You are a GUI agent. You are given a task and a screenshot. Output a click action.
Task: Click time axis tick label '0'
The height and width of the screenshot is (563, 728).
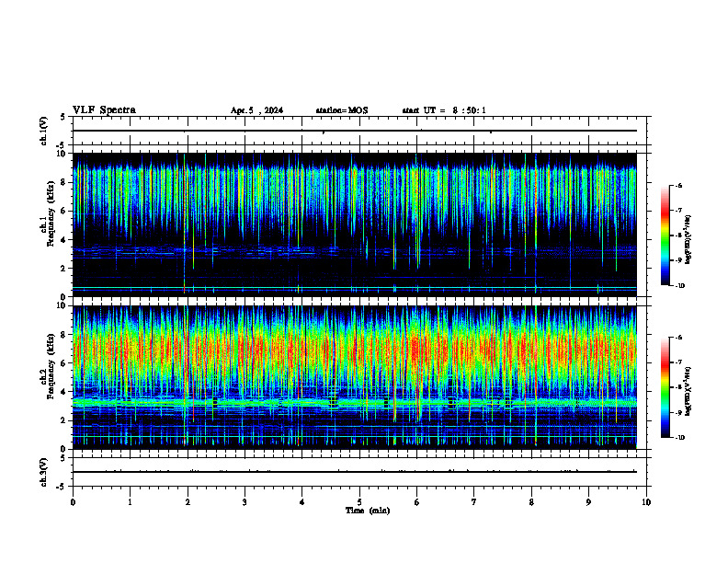coord(73,502)
